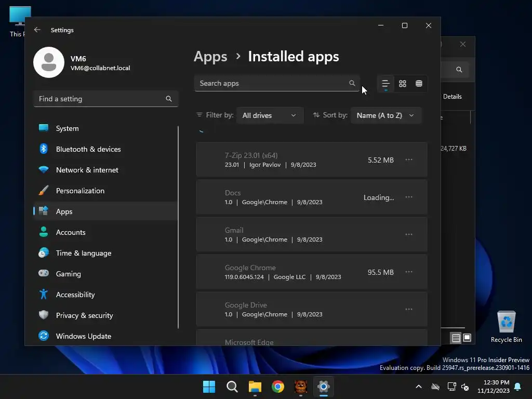Open Network & internet settings
Screen dimensions: 532x399
point(105,170)
